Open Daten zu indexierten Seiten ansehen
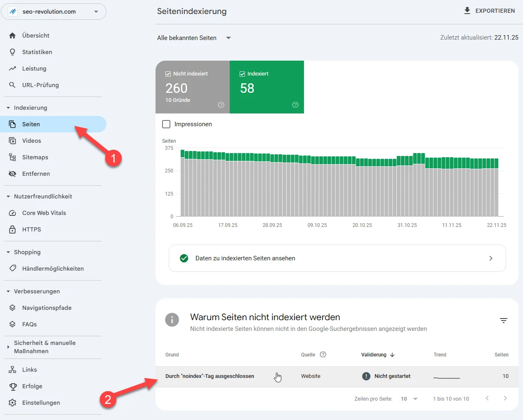This screenshot has width=523, height=420. pyautogui.click(x=337, y=258)
